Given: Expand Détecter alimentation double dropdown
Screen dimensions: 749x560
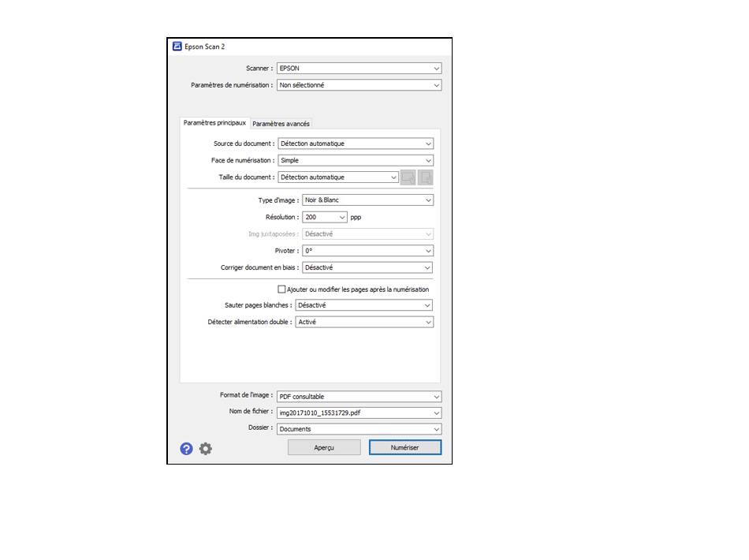Looking at the screenshot, I should 364,322.
